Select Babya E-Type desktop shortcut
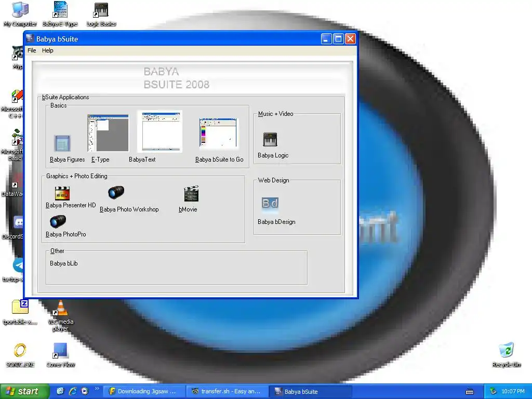The image size is (532, 399). pos(60,14)
